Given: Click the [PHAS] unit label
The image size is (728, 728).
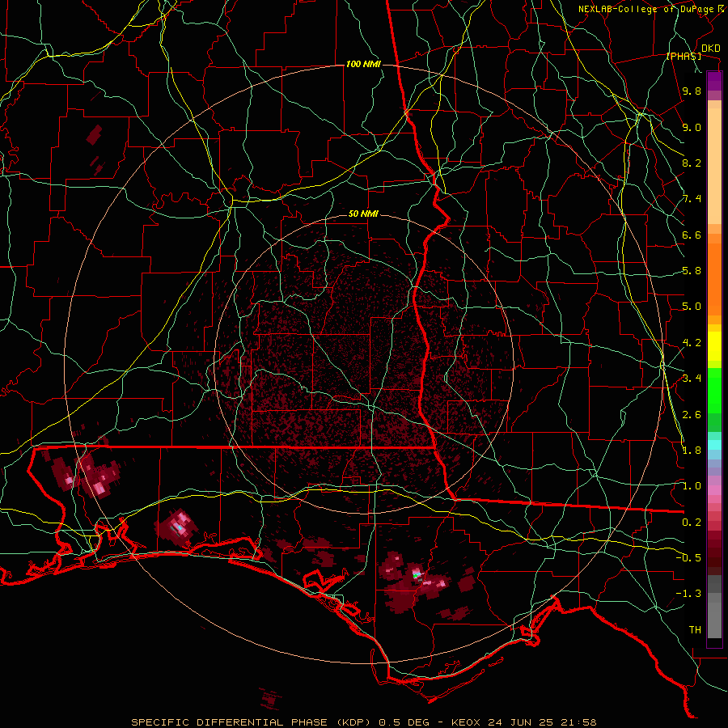Looking at the screenshot, I should (x=684, y=57).
